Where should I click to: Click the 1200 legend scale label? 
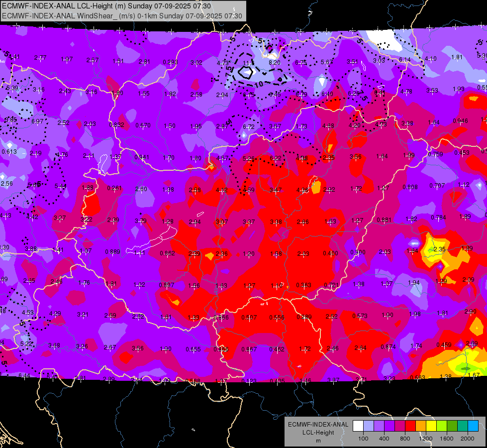(426, 439)
